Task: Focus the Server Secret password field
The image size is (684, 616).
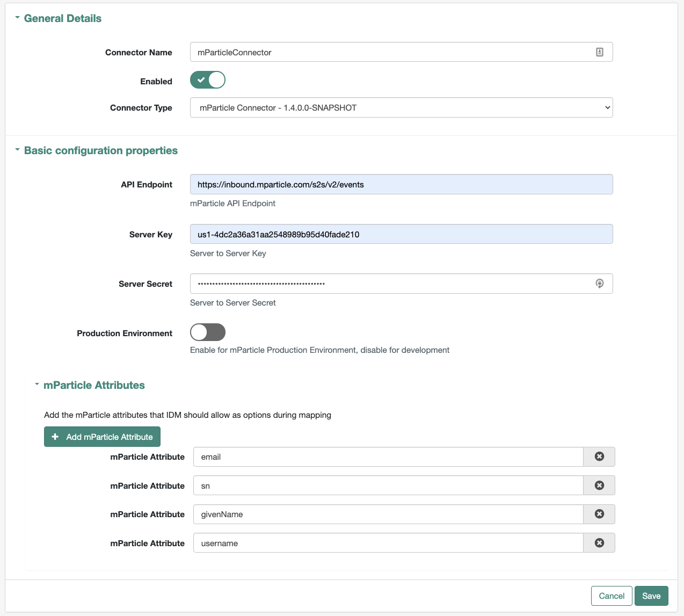Action: [x=402, y=284]
